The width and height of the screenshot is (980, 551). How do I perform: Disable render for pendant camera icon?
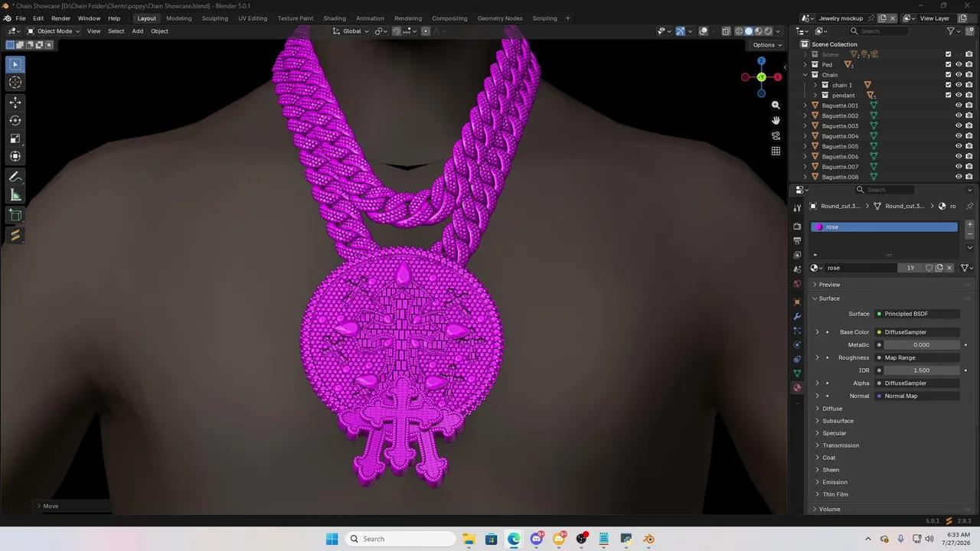969,95
